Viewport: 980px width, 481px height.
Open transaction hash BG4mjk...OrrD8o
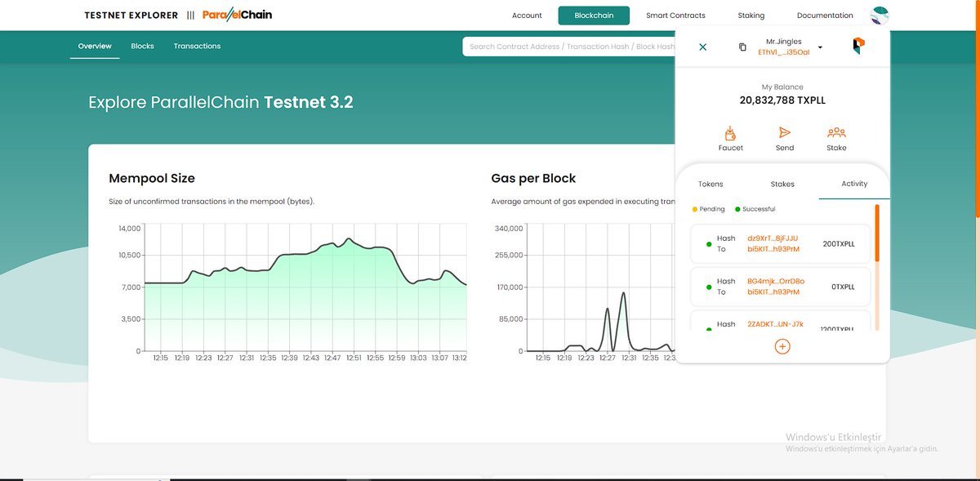coord(776,281)
